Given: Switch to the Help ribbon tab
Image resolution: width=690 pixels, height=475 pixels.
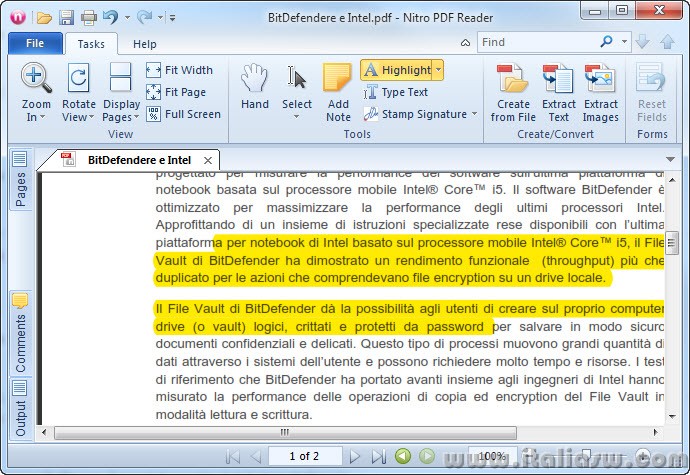Looking at the screenshot, I should click(x=145, y=44).
